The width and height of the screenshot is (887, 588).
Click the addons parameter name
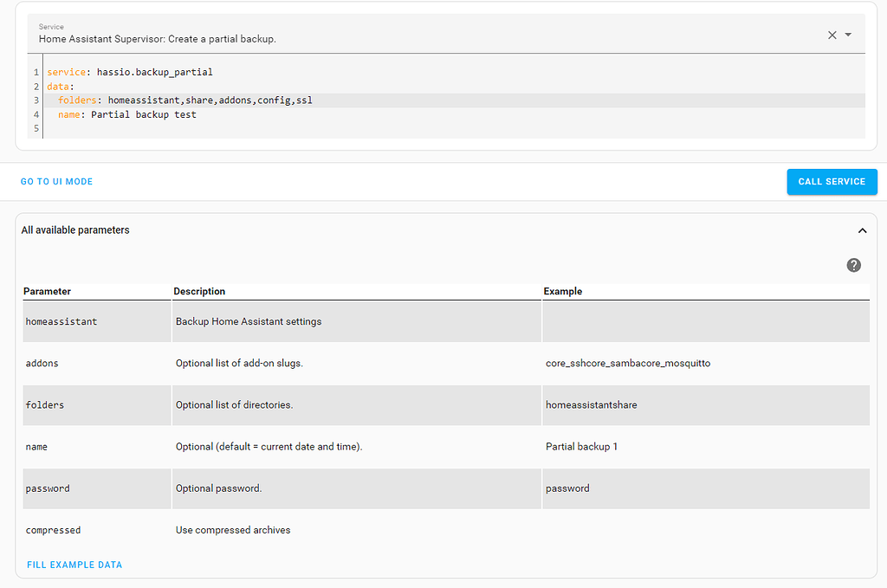(42, 363)
